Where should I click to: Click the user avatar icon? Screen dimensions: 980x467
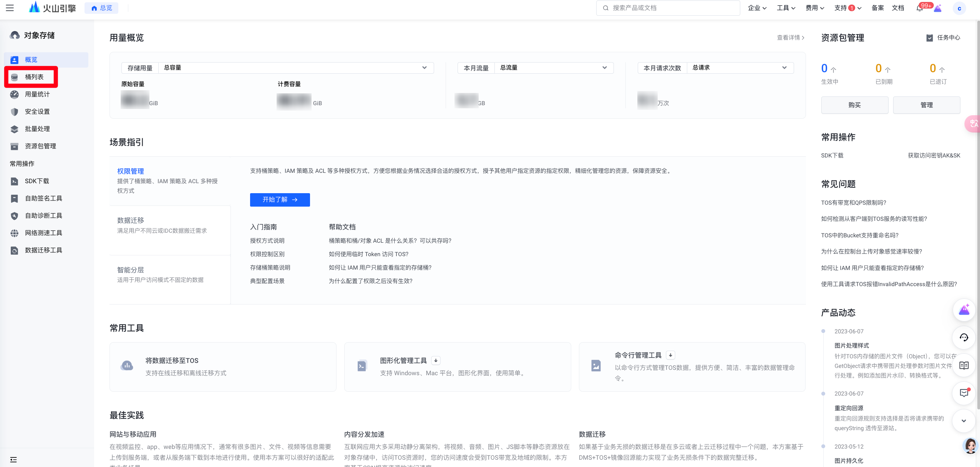tap(959, 8)
